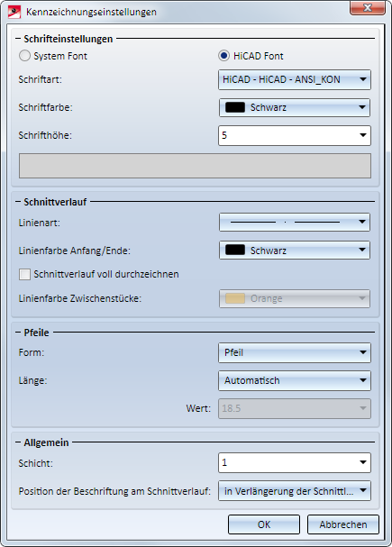Enable Schnittverlauf voll durchzeichnen checkbox
Image resolution: width=392 pixels, height=547 pixels.
(x=24, y=275)
